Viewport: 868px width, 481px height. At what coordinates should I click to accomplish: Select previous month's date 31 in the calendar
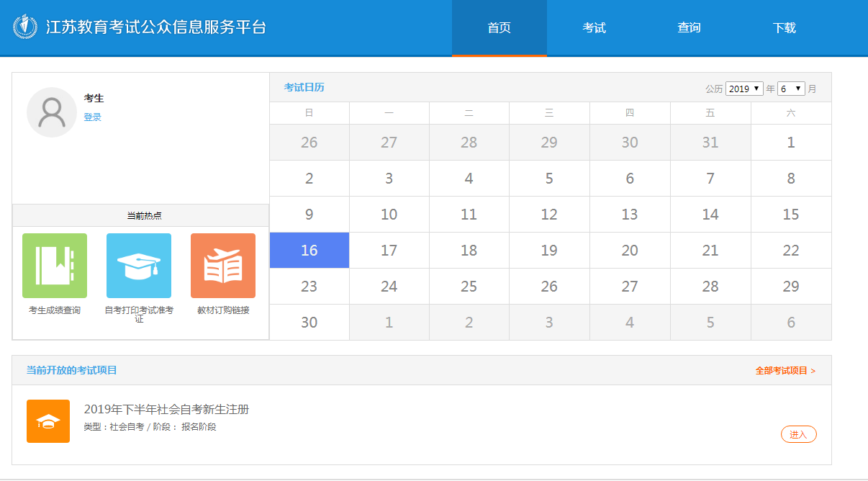(710, 143)
